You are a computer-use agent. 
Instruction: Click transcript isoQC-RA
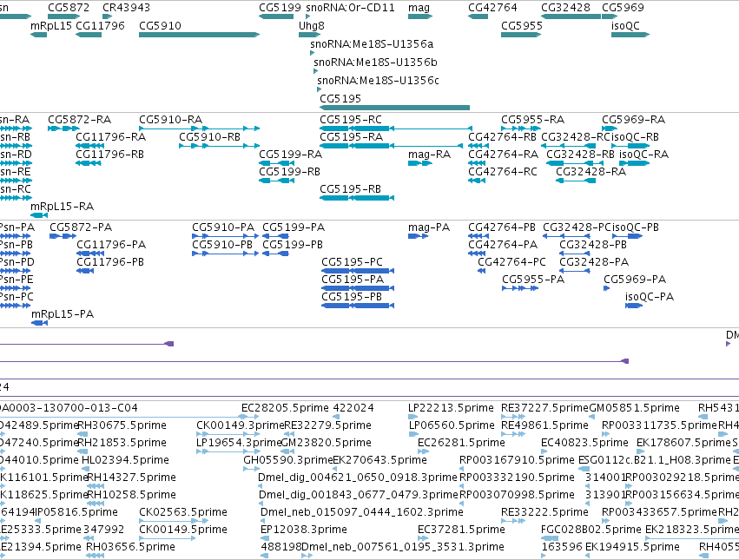point(635,163)
